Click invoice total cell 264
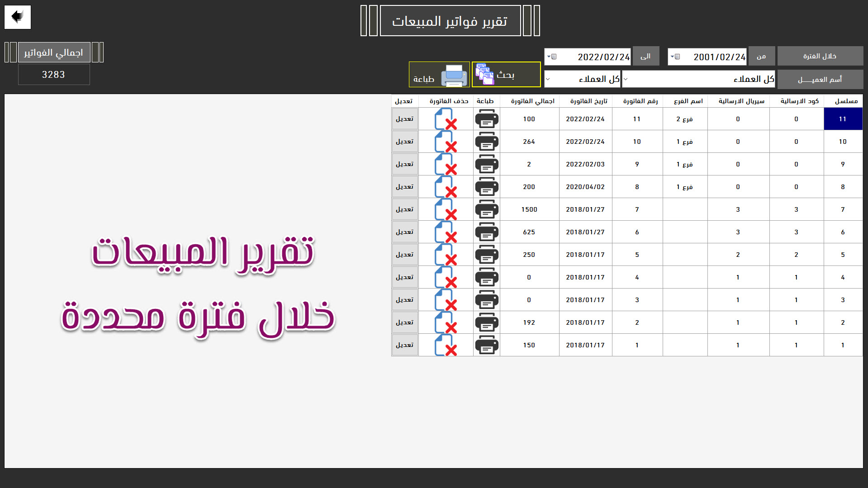Image resolution: width=868 pixels, height=488 pixels. (530, 142)
